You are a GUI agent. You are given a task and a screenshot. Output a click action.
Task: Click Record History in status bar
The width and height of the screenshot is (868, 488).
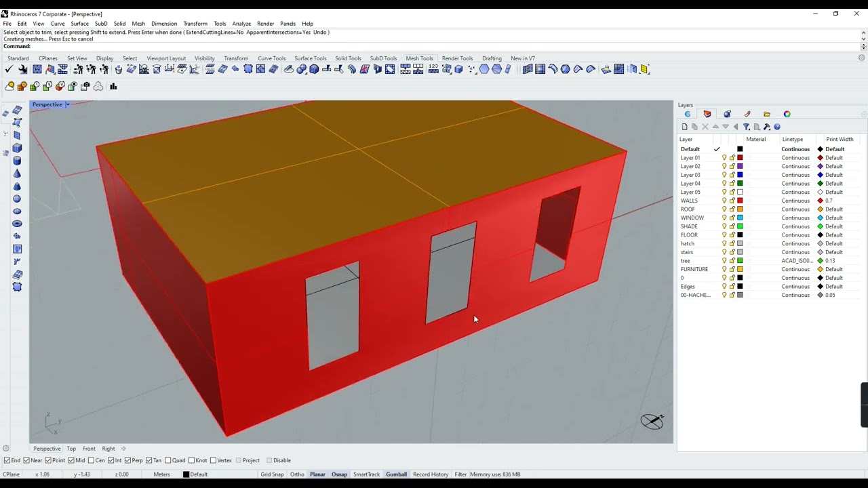pyautogui.click(x=431, y=474)
